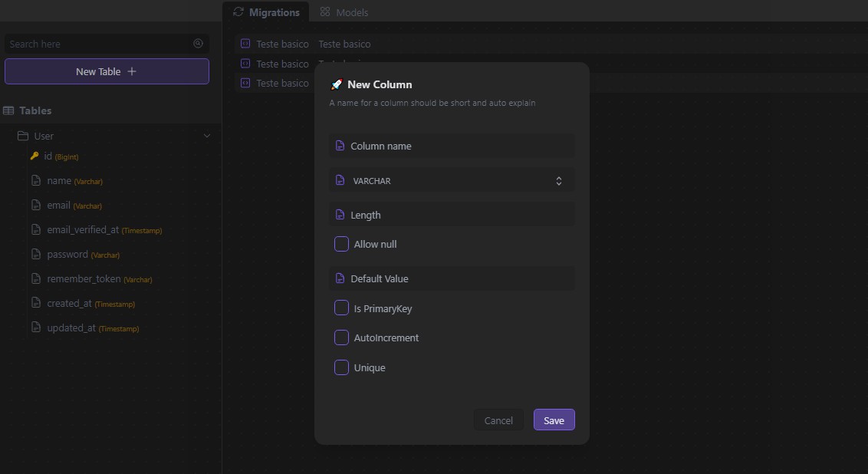Click the code icon of first migration row
This screenshot has width=868, height=474.
pyautogui.click(x=245, y=44)
